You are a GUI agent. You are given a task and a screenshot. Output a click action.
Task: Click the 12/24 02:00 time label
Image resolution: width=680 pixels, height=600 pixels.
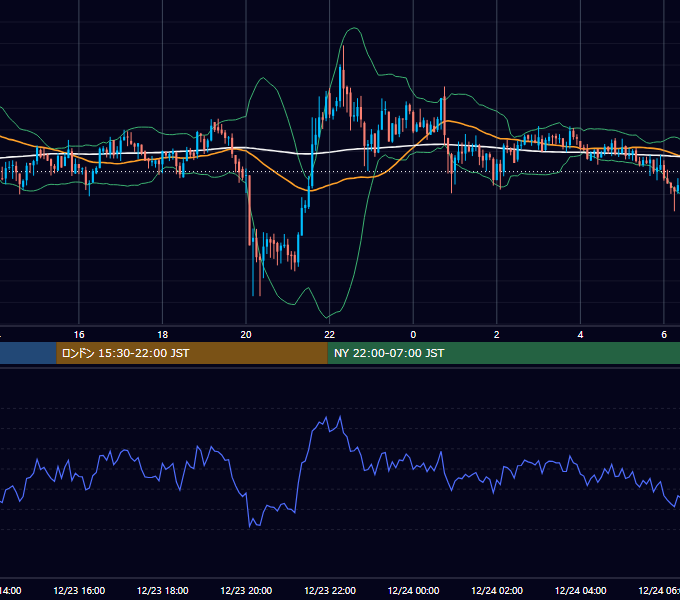497,590
